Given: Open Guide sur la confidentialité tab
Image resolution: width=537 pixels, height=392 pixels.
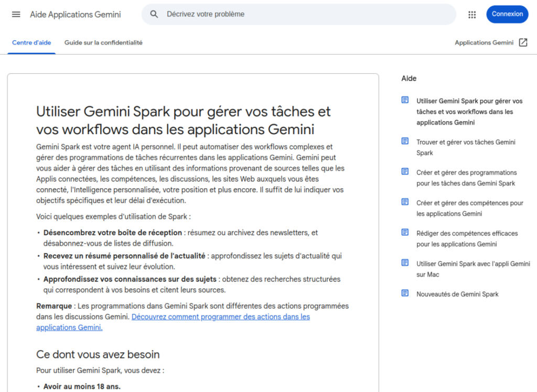Looking at the screenshot, I should 103,42.
